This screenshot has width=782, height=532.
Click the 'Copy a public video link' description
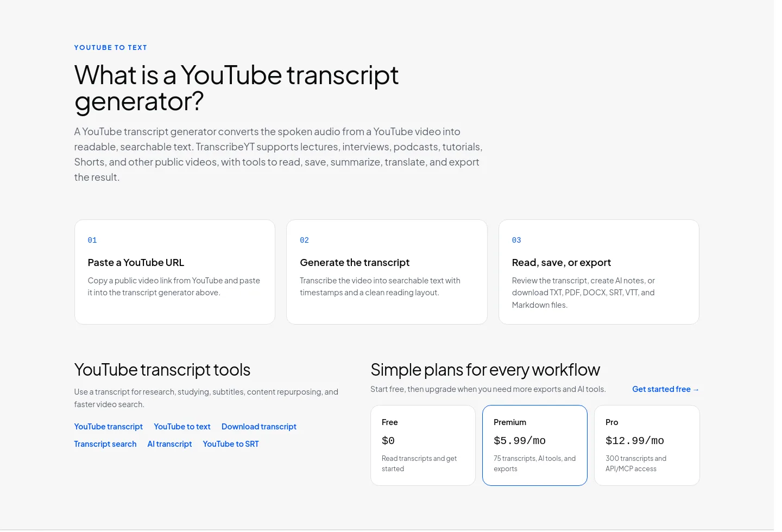pyautogui.click(x=174, y=287)
